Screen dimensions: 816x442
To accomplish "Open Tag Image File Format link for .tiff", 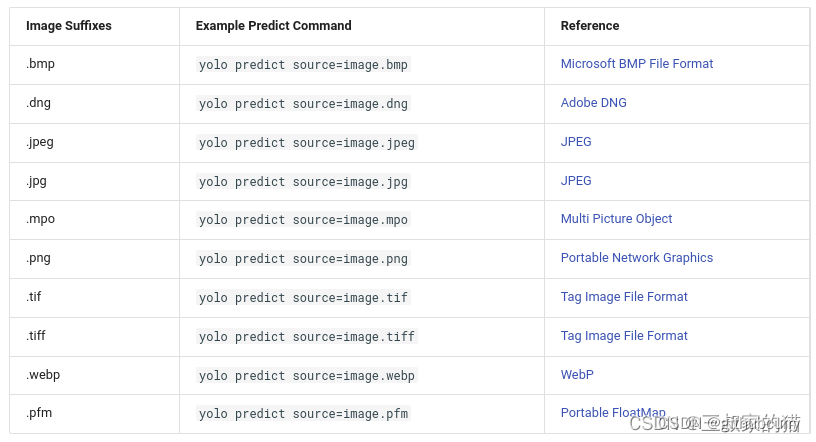I will click(x=624, y=336).
